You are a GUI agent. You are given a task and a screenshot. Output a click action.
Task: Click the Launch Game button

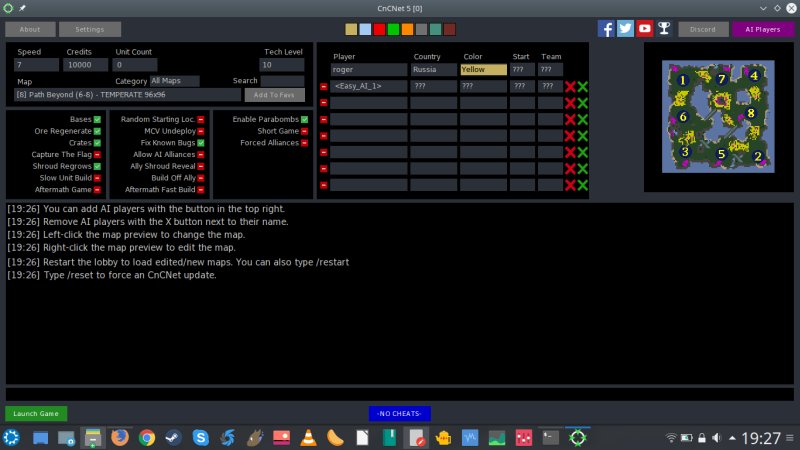point(36,413)
